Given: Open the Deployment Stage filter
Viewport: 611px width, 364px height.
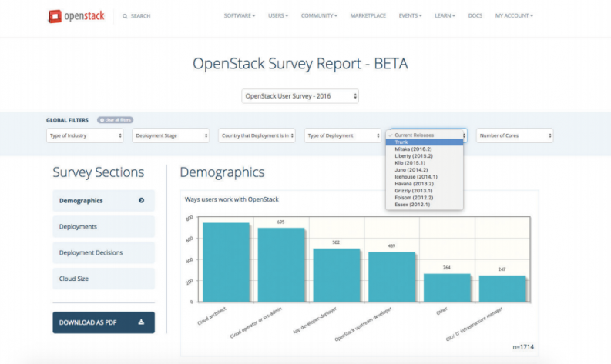Looking at the screenshot, I should point(171,135).
